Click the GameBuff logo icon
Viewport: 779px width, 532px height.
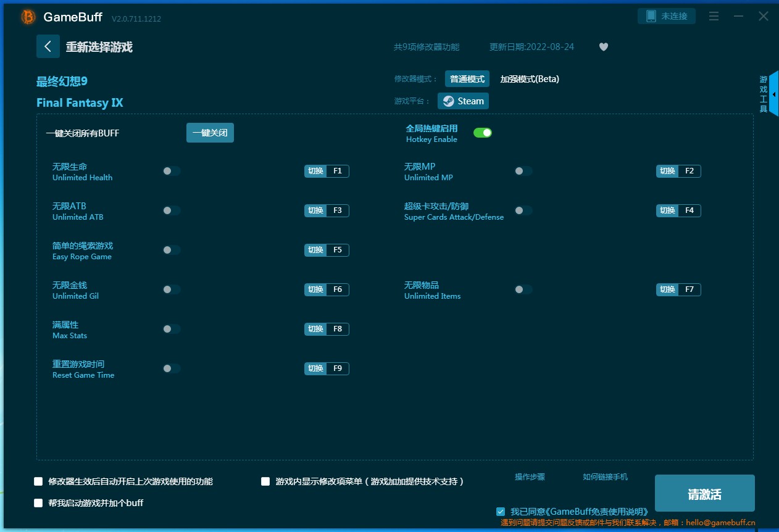point(28,17)
